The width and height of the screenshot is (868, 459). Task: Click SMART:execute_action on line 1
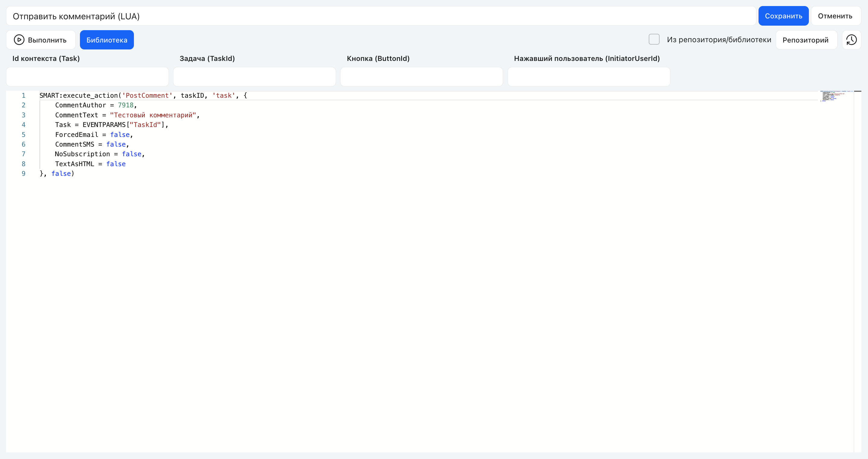click(x=78, y=95)
